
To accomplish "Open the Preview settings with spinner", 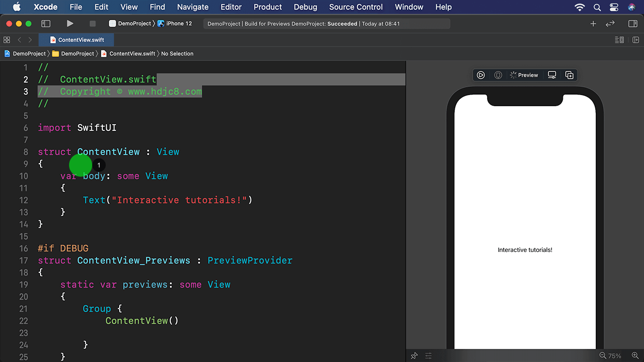I will (524, 75).
